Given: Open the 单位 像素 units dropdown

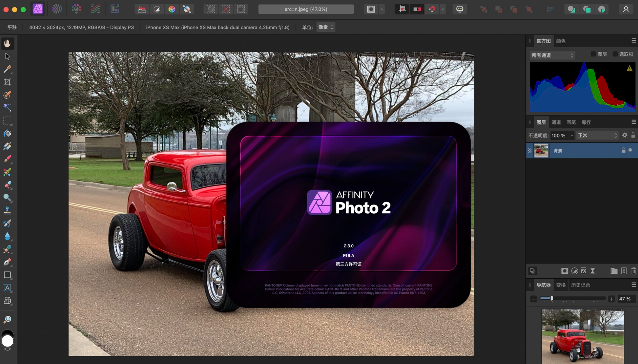Looking at the screenshot, I should click(326, 27).
